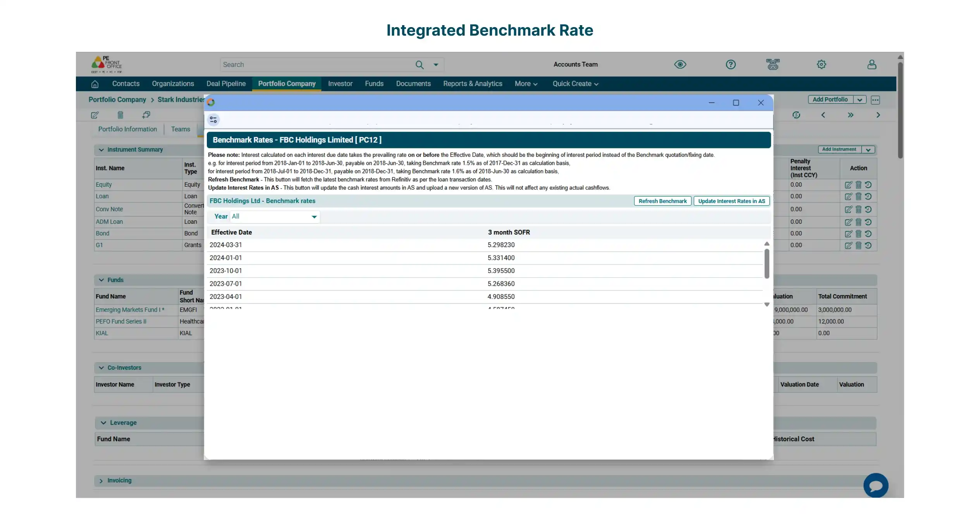Collapse the Funds section
The image size is (980, 515).
(x=101, y=280)
